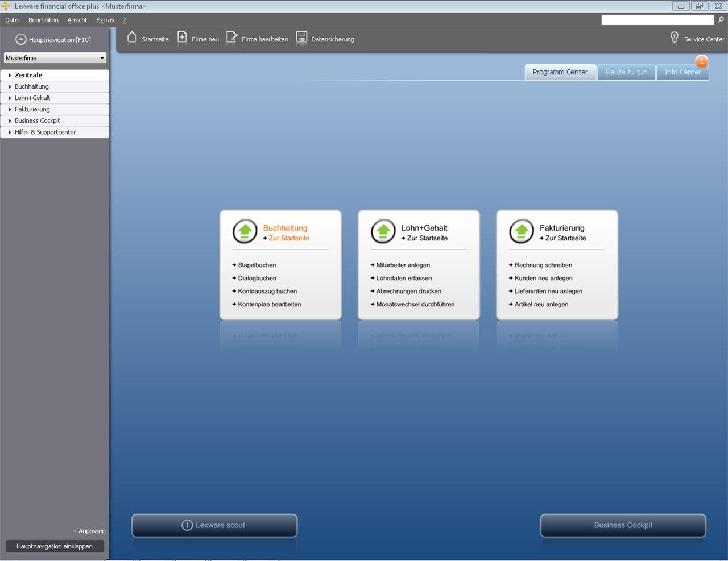Switch to the Heute zu tun tab
This screenshot has width=728, height=561.
pyautogui.click(x=626, y=72)
